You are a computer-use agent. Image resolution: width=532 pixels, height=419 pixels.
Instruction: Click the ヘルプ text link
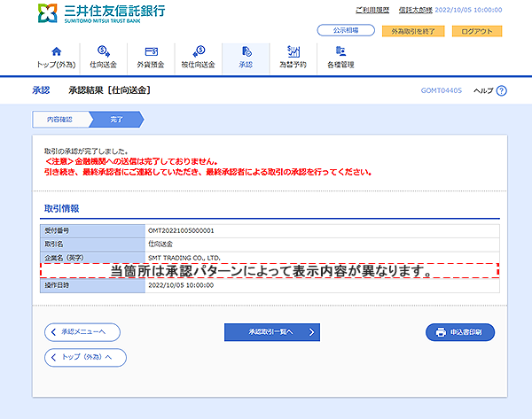click(483, 90)
